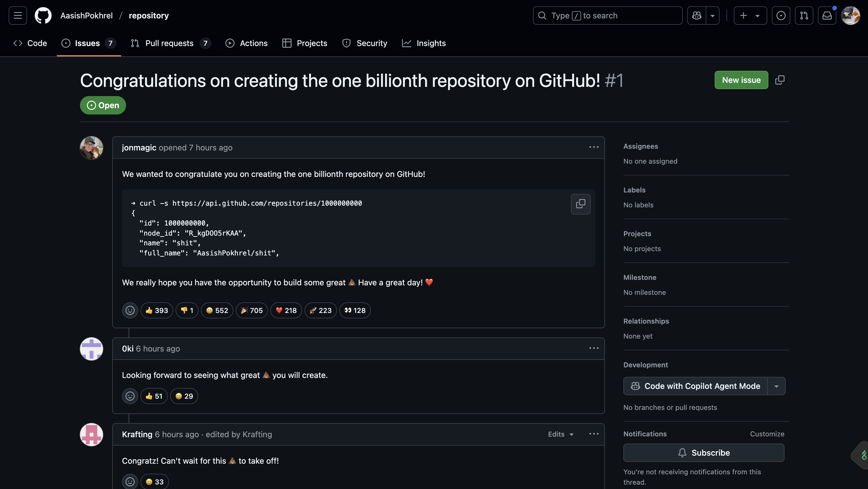Click the search input field
Screen dimensions: 868x489
[x=607, y=16]
